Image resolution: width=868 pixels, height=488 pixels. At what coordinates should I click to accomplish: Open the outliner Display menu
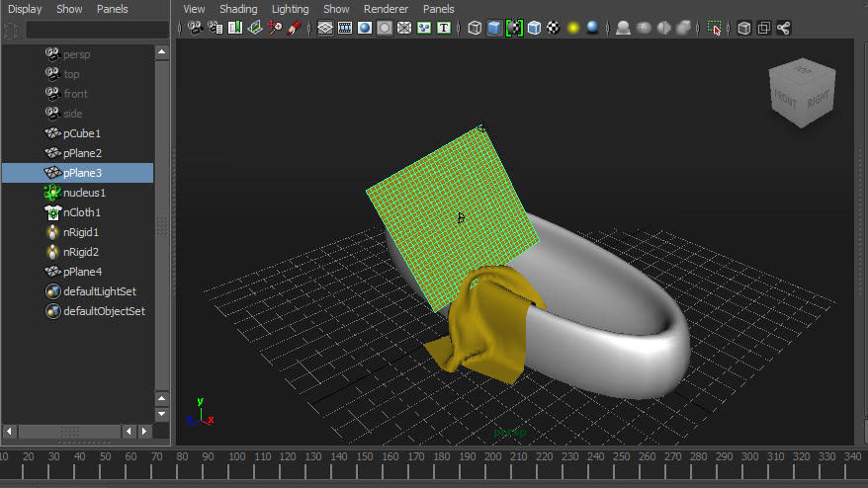click(x=25, y=9)
